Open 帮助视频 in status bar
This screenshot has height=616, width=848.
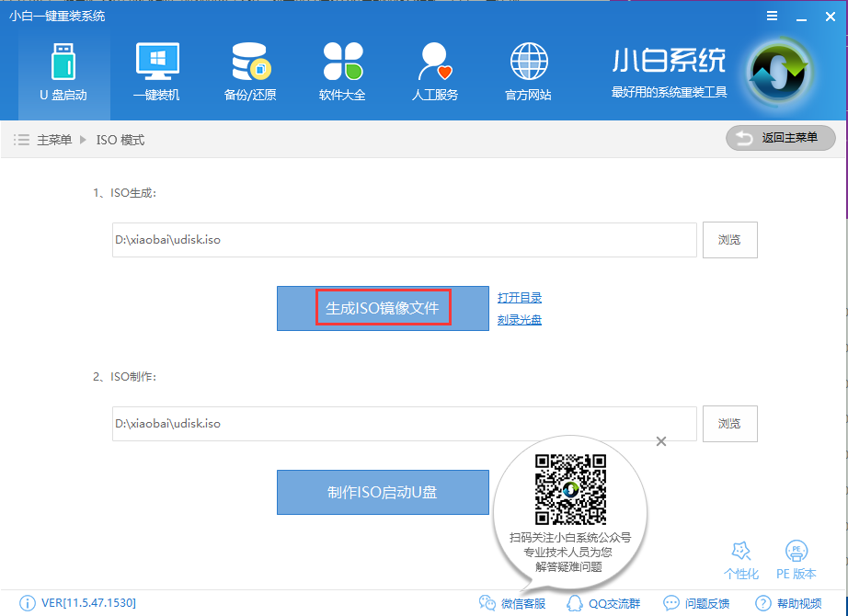click(x=788, y=603)
